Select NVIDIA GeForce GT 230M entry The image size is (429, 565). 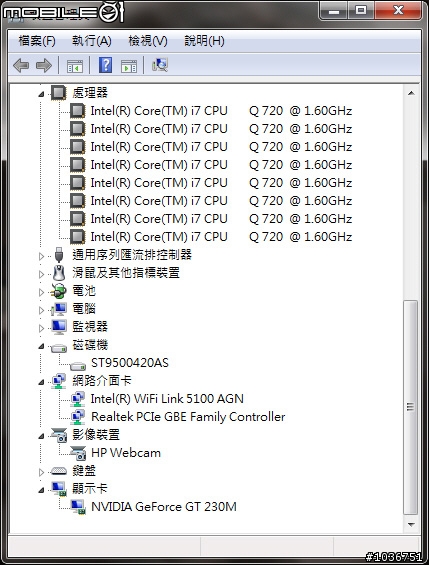point(164,507)
